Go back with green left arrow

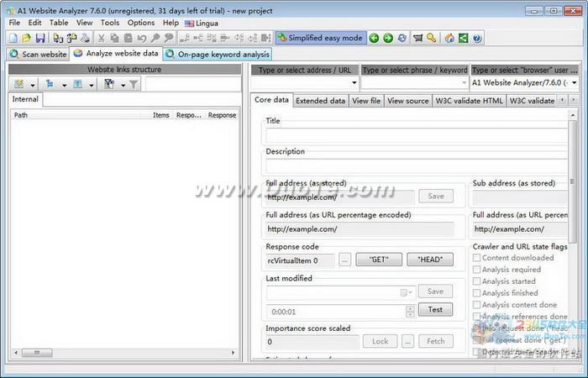[374, 38]
